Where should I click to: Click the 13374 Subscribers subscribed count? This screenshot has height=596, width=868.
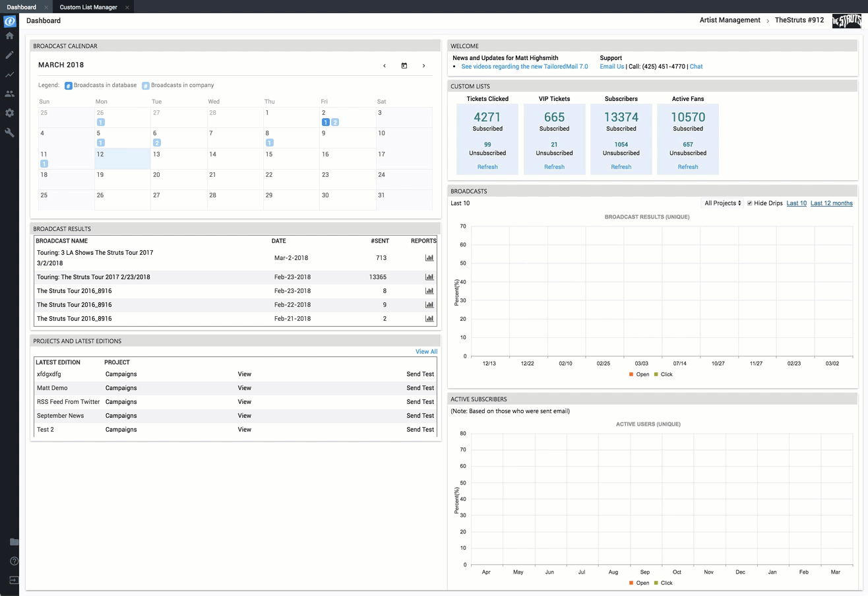pyautogui.click(x=621, y=117)
